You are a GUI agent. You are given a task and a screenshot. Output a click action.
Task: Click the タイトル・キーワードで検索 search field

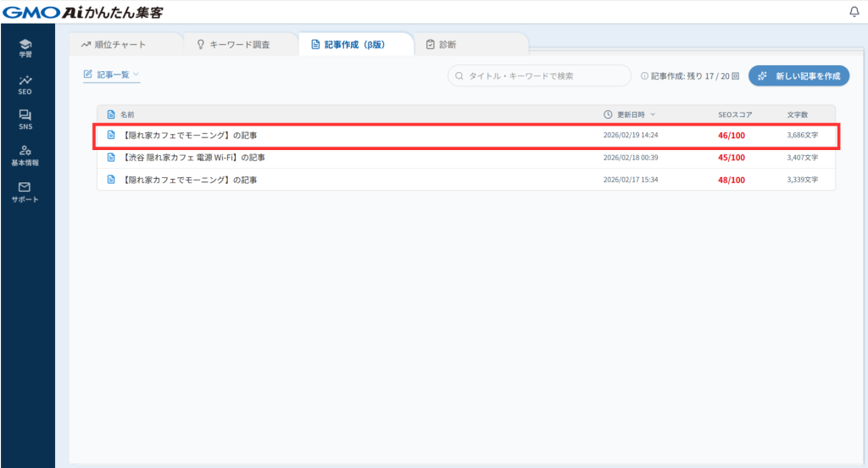click(x=539, y=76)
